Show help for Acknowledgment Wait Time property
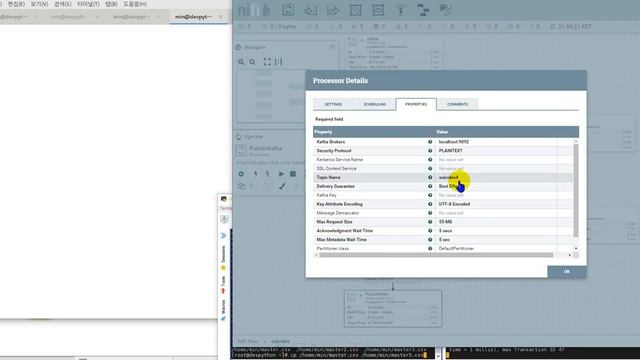 [x=430, y=231]
